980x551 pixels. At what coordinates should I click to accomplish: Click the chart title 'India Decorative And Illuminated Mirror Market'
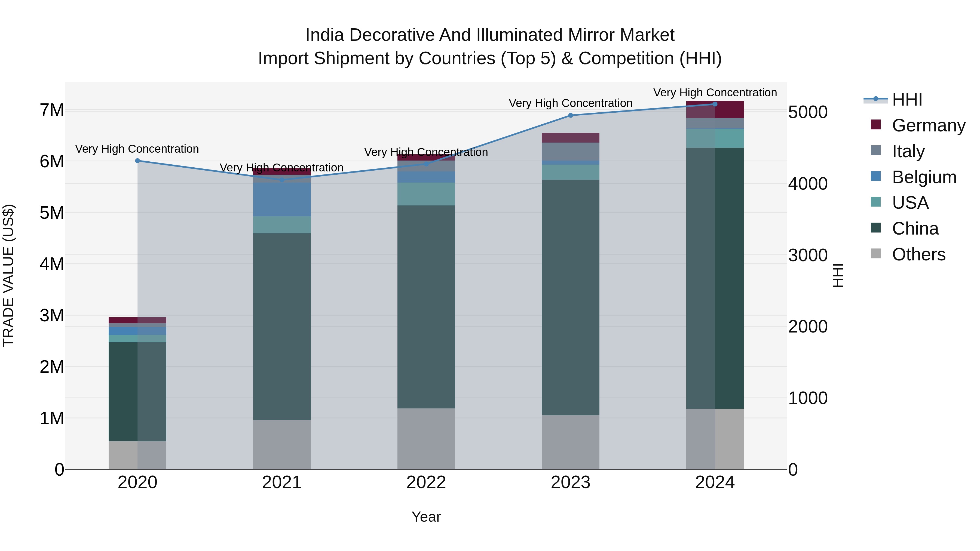(x=490, y=35)
